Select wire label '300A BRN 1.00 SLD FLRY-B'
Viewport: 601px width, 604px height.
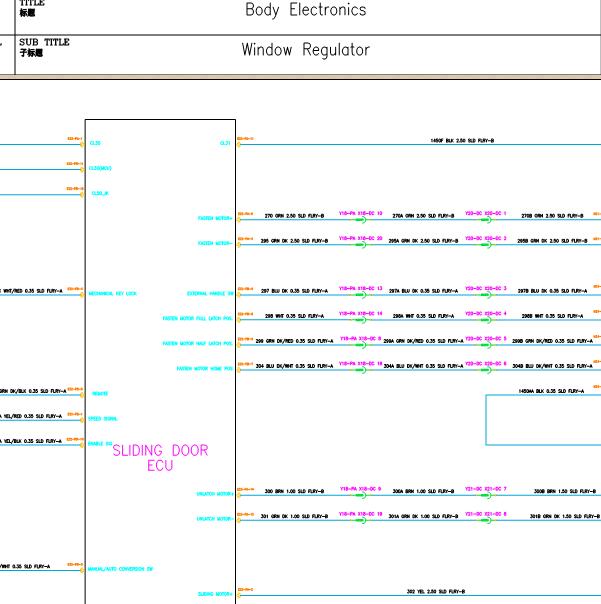423,491
